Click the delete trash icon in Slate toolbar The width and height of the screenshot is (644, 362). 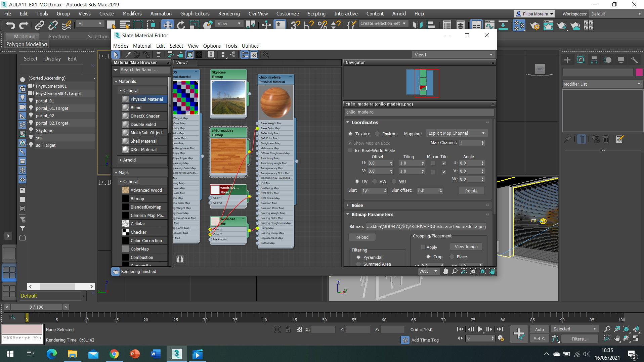pos(159,55)
